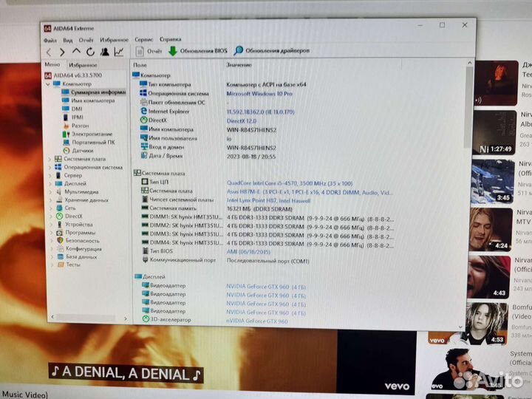Open the 3:45 video thumbnail in browser

click(493, 182)
